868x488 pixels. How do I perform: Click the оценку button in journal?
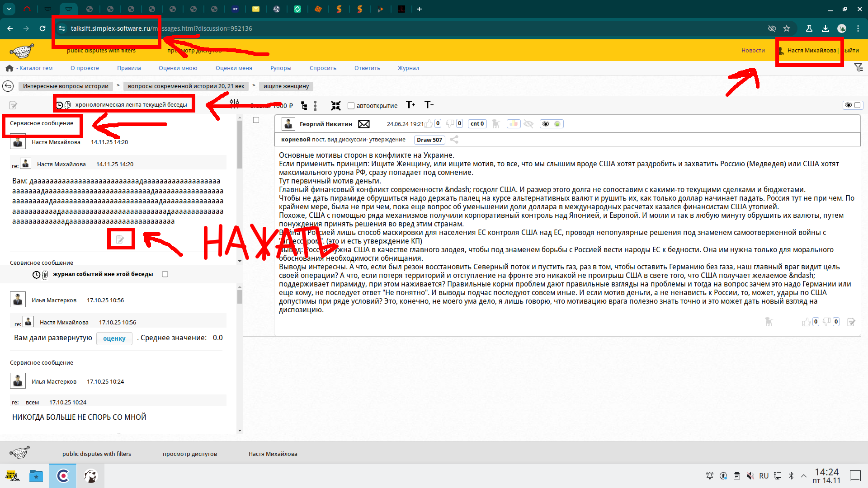click(114, 338)
